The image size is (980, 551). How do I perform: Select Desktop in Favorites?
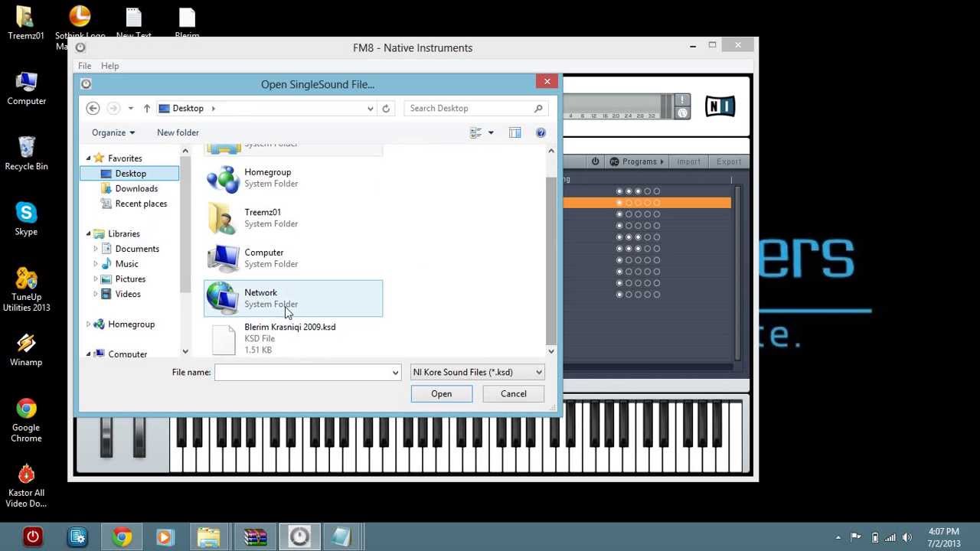[x=129, y=174]
